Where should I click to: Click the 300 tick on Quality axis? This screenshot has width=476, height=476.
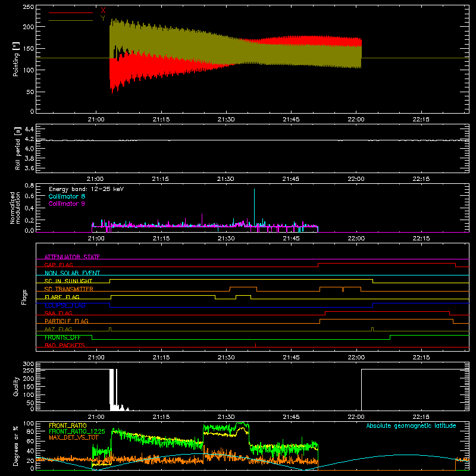29,364
